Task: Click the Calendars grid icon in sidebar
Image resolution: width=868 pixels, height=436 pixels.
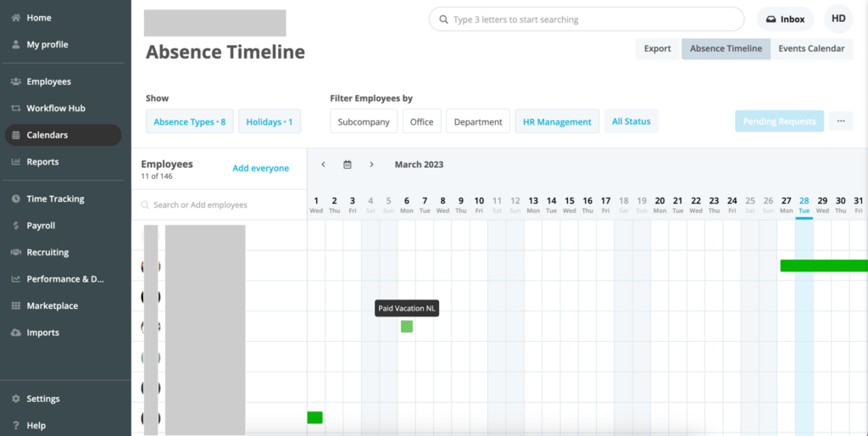Action: click(16, 135)
